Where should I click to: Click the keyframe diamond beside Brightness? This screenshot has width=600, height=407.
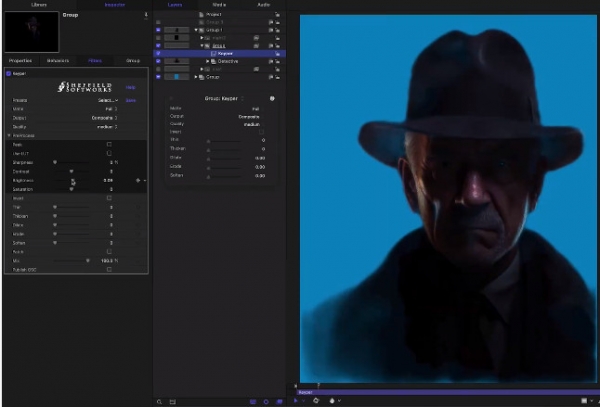click(x=138, y=181)
